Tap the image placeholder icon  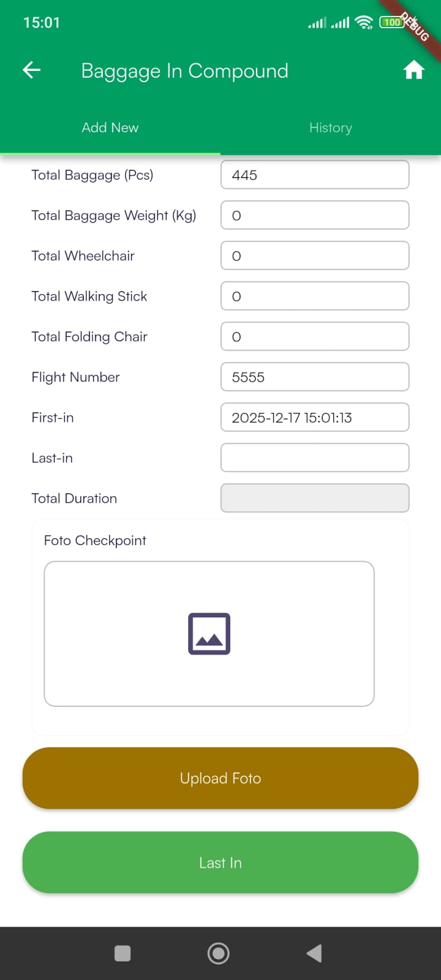click(209, 633)
